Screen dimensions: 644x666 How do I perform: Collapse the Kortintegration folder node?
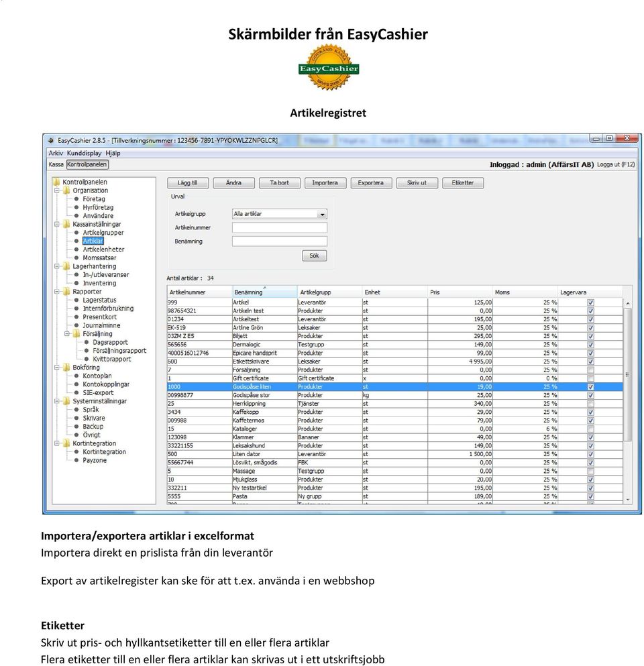[x=57, y=443]
